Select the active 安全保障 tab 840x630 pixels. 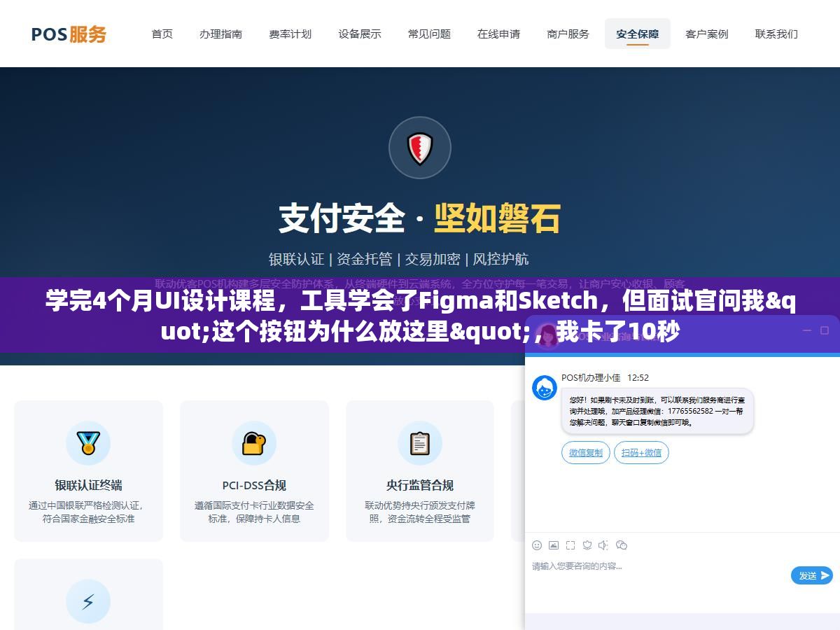637,34
